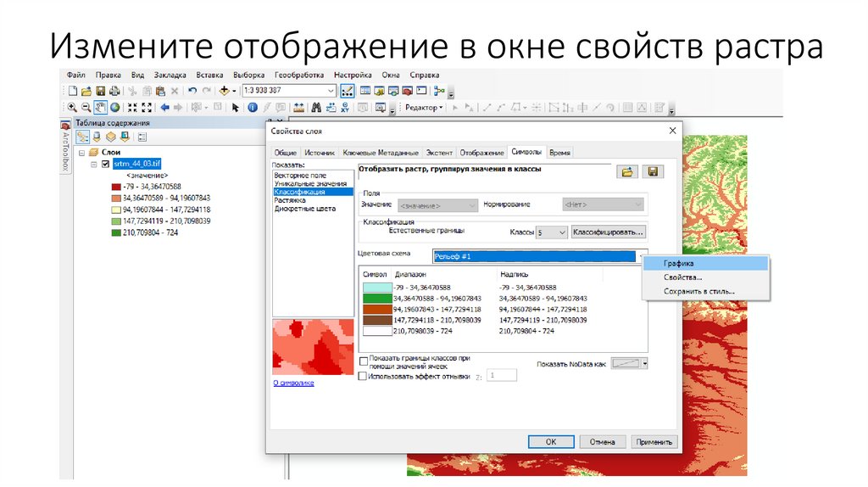Open the О символике link
The height and width of the screenshot is (487, 868).
point(293,383)
